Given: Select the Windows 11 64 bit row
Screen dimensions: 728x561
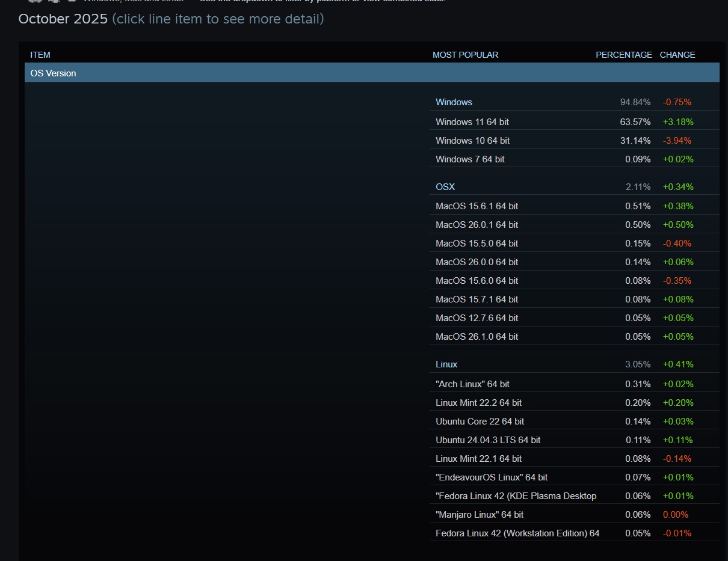Looking at the screenshot, I should click(x=472, y=122).
